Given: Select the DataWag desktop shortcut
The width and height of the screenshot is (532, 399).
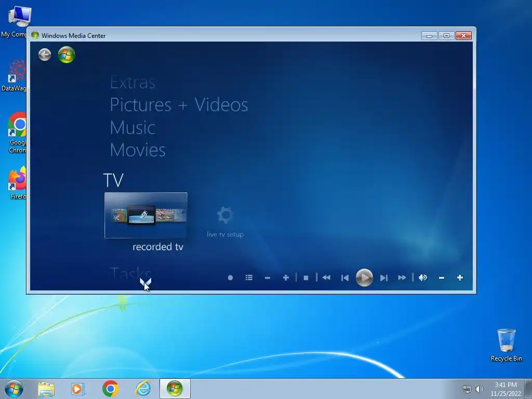Looking at the screenshot, I should coord(14,75).
